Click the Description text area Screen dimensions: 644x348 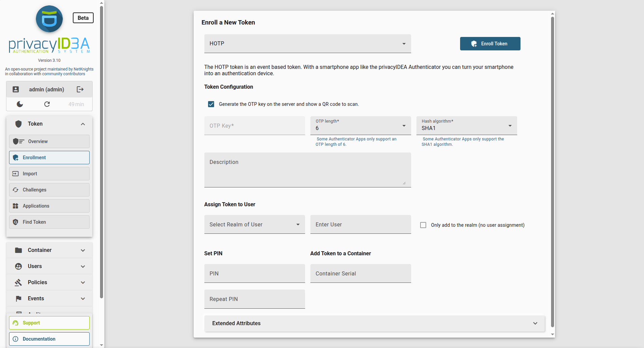pos(307,170)
